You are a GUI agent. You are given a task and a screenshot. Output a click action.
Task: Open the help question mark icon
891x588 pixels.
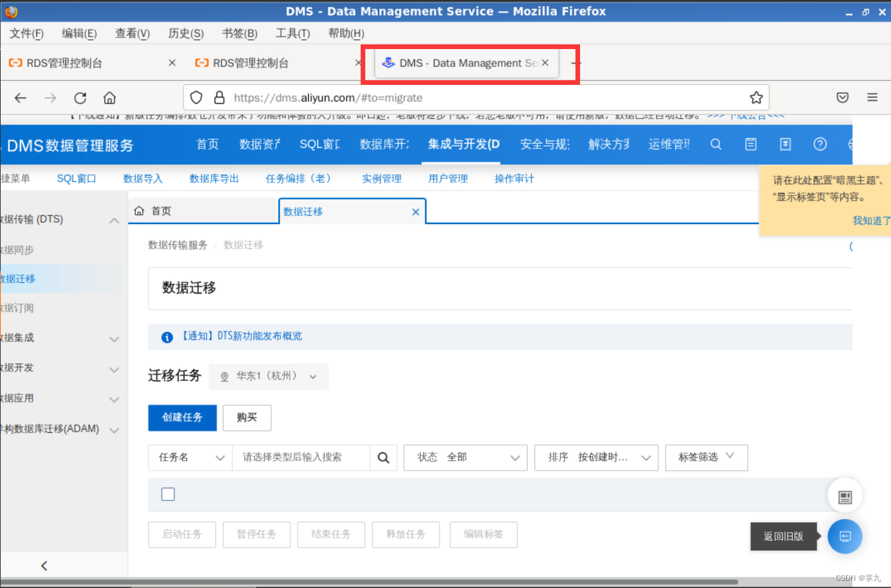[x=820, y=144]
